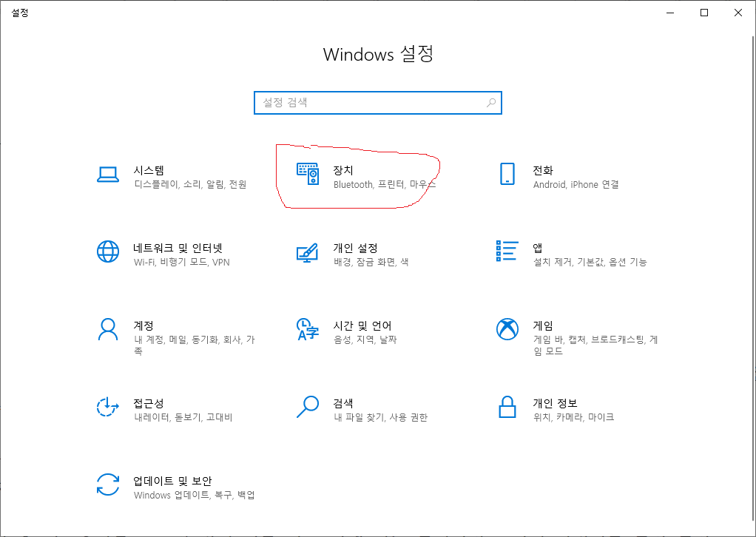Image resolution: width=756 pixels, height=537 pixels.
Task: Click the 접근성 dashed clock icon
Action: pyautogui.click(x=108, y=407)
